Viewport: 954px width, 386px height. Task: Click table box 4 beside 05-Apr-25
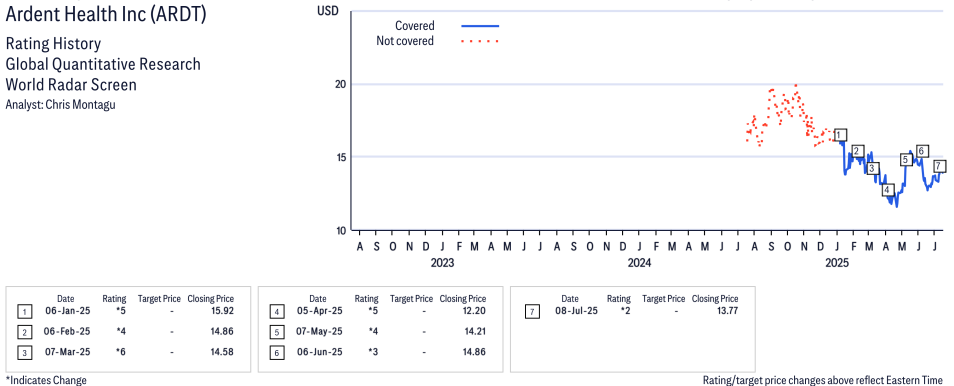pos(277,312)
